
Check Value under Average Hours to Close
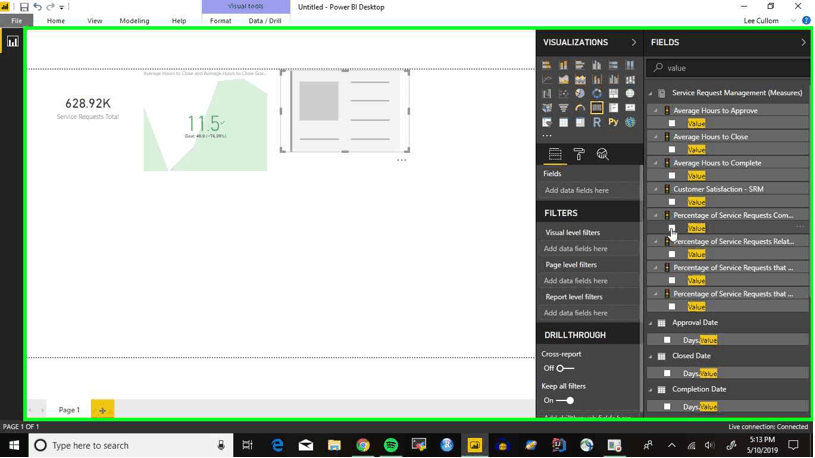672,150
